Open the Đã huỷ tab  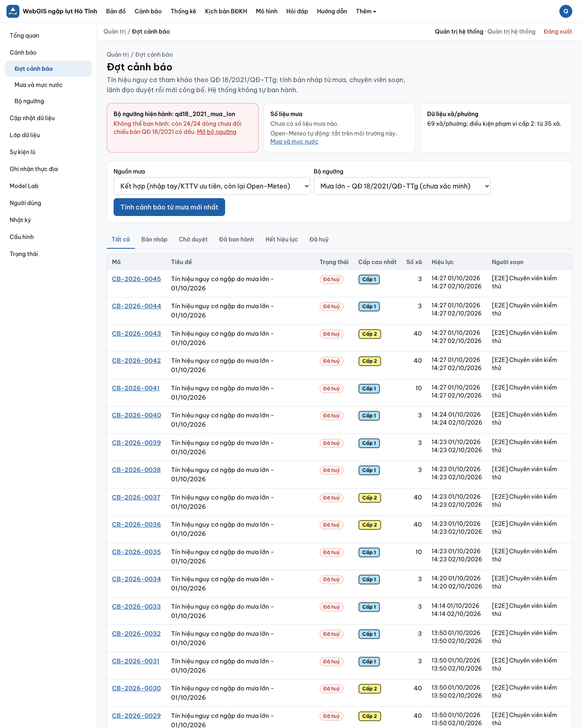pos(319,239)
